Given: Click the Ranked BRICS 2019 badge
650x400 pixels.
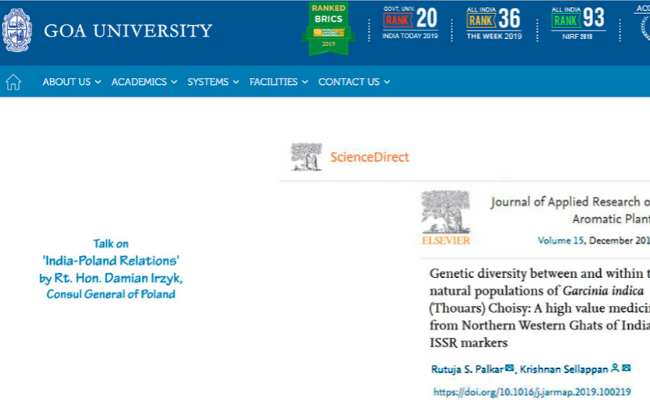Looking at the screenshot, I should (x=327, y=29).
